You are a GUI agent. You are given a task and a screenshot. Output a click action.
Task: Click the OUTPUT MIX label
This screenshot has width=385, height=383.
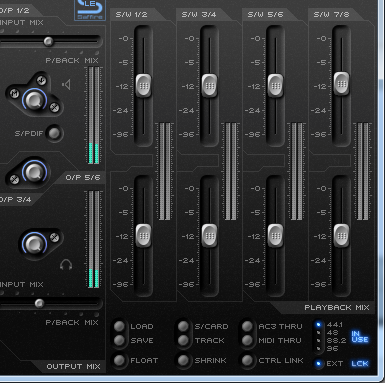[x=73, y=367]
